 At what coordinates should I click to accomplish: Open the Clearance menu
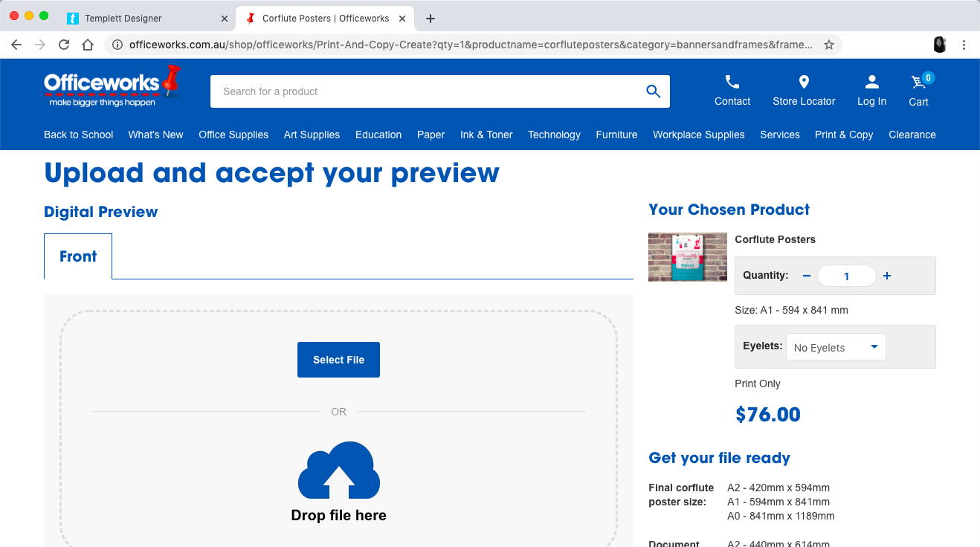click(912, 135)
